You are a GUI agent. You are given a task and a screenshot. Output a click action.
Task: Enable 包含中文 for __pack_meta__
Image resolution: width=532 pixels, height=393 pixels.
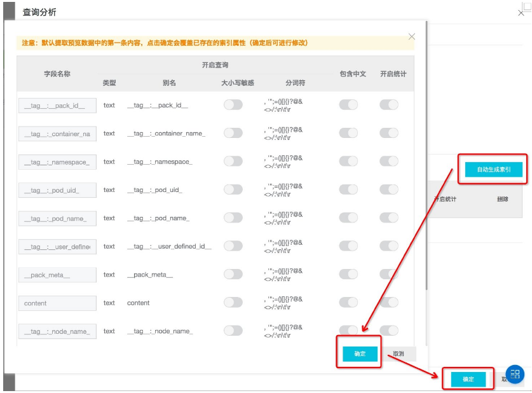click(x=348, y=274)
